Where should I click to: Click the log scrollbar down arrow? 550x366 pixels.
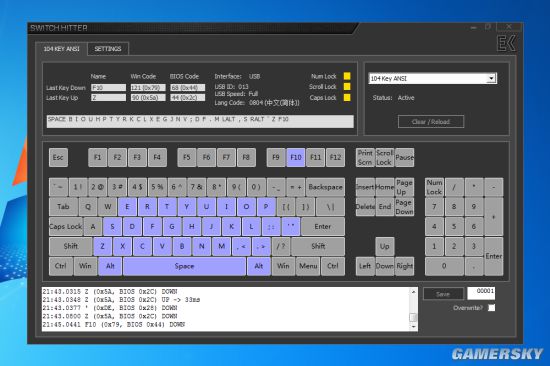(414, 327)
